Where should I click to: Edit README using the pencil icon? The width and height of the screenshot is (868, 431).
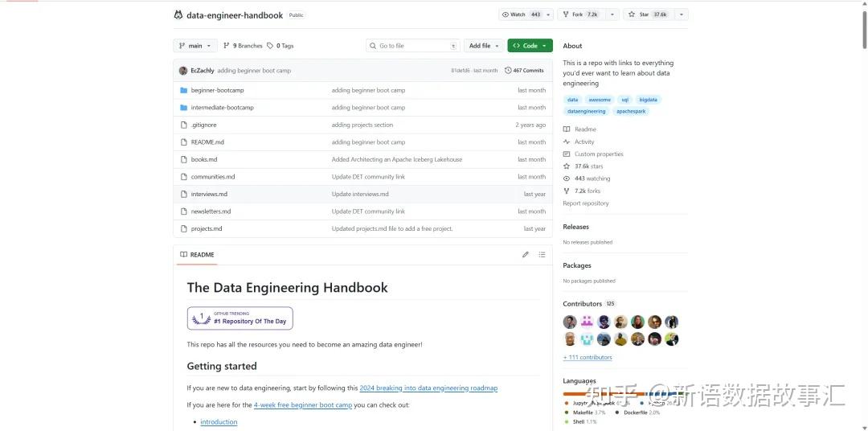click(526, 255)
